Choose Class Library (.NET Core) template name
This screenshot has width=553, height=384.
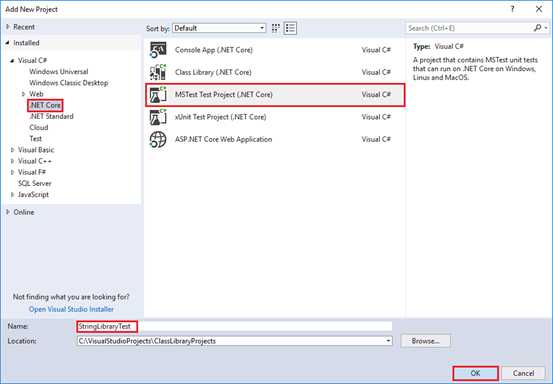[213, 72]
